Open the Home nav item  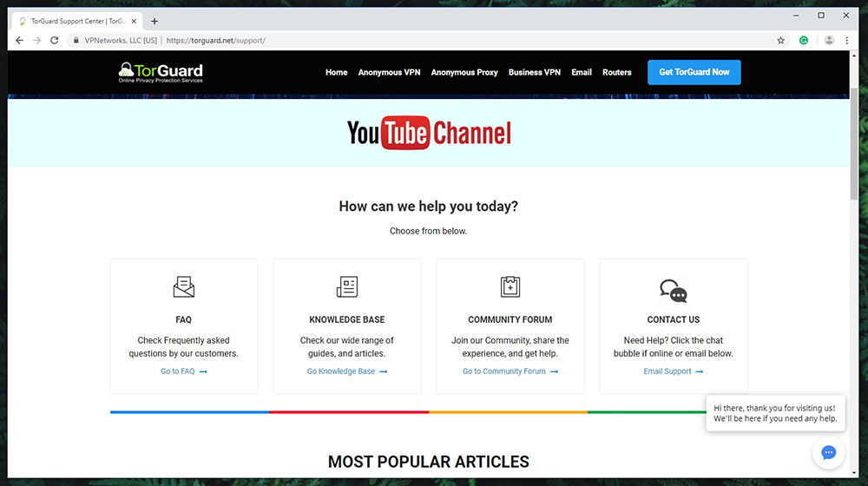[337, 73]
